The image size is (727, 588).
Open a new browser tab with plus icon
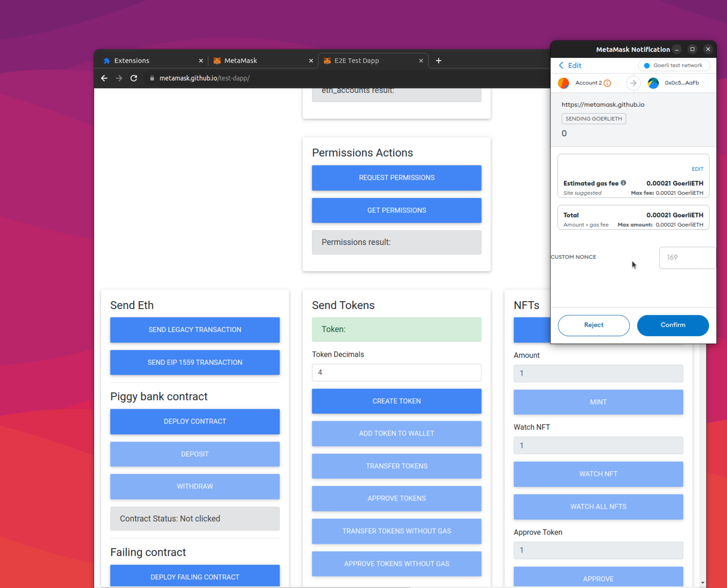click(438, 61)
